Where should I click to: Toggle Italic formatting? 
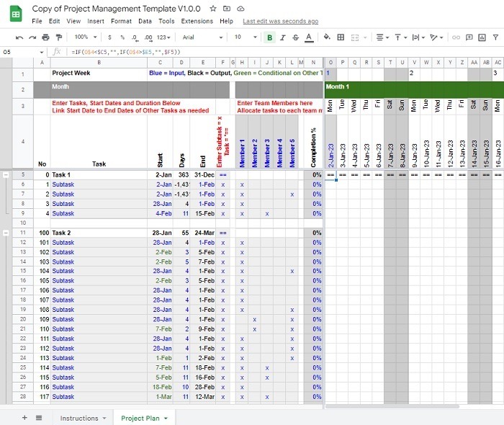point(282,37)
